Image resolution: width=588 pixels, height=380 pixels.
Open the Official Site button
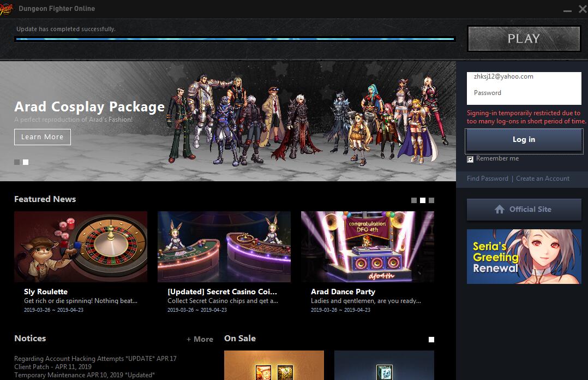click(524, 210)
